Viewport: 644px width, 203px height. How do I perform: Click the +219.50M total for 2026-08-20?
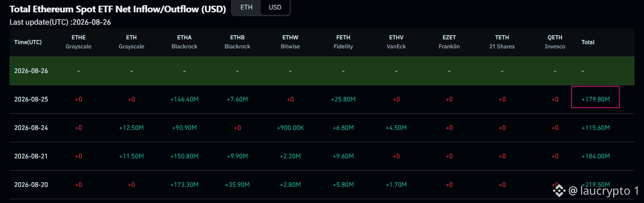[596, 185]
